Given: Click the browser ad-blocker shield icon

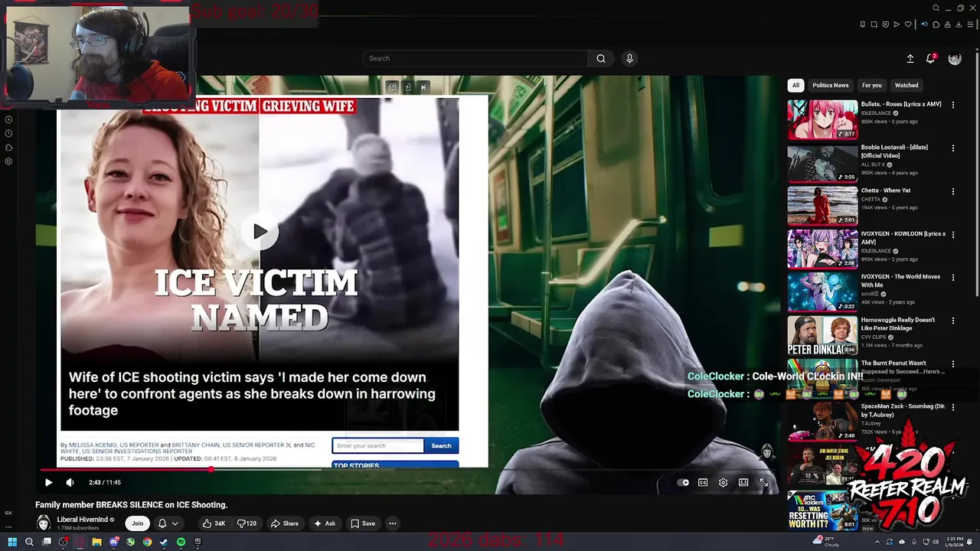Looking at the screenshot, I should [886, 24].
